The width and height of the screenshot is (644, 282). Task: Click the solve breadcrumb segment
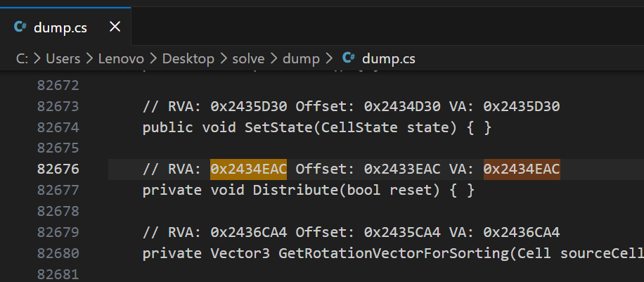[249, 59]
